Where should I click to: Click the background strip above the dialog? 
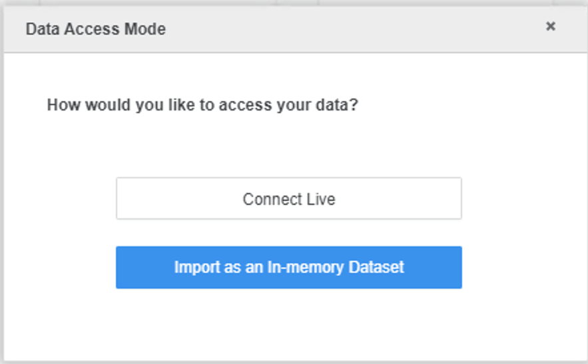[296, 3]
